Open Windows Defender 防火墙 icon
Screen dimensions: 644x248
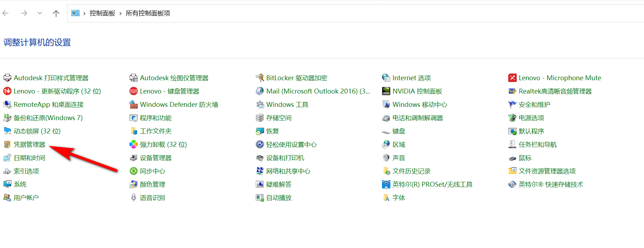133,105
